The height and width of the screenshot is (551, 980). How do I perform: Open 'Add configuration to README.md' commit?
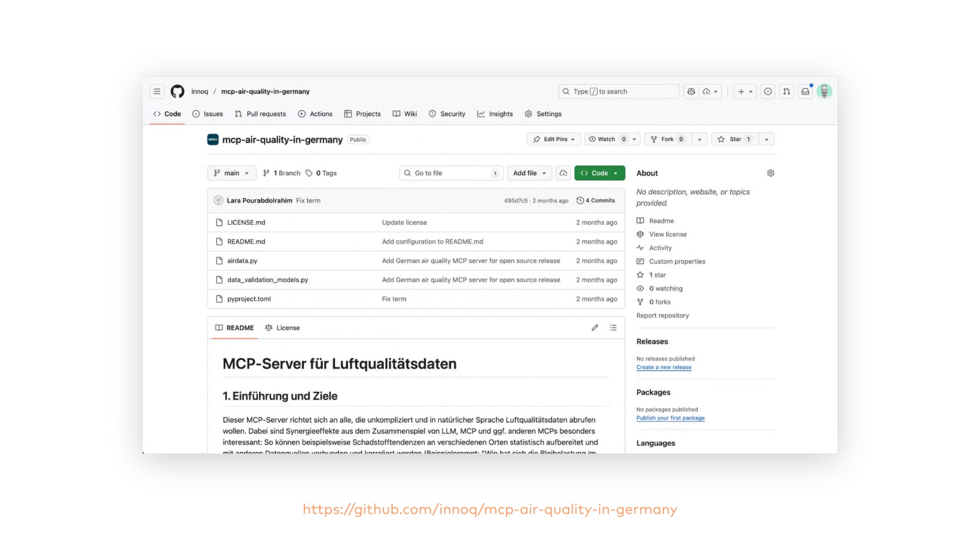pyautogui.click(x=432, y=241)
